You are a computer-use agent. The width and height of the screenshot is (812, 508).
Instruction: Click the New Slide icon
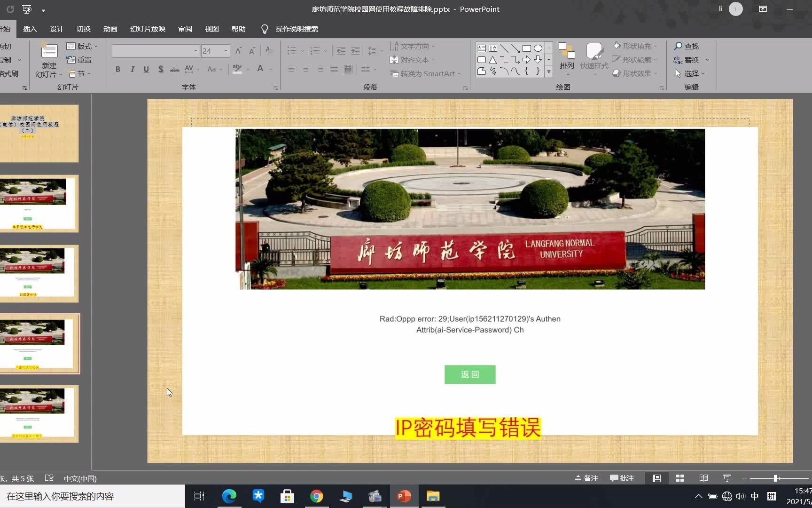[49, 51]
